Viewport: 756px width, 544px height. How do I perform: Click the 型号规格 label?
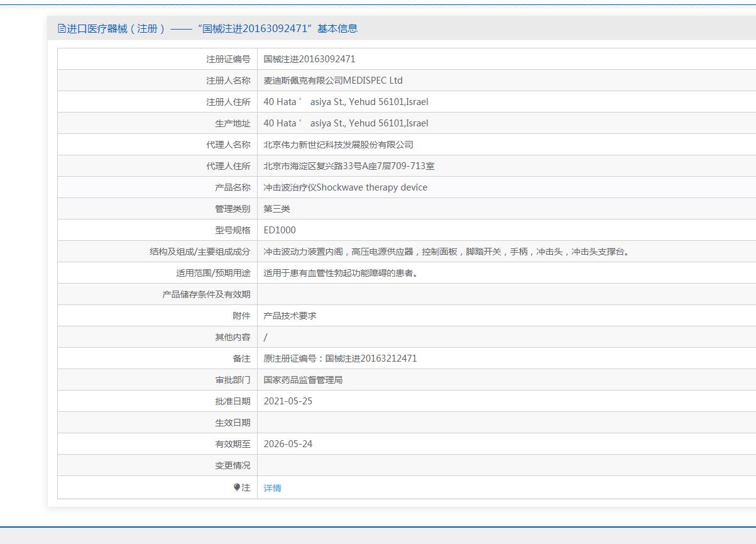[233, 230]
